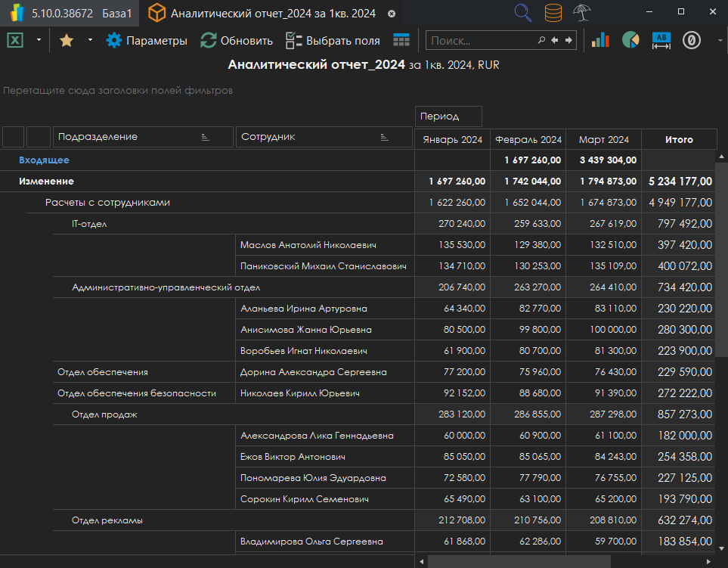728x568 pixels.
Task: Open the pie chart icon
Action: [x=630, y=41]
